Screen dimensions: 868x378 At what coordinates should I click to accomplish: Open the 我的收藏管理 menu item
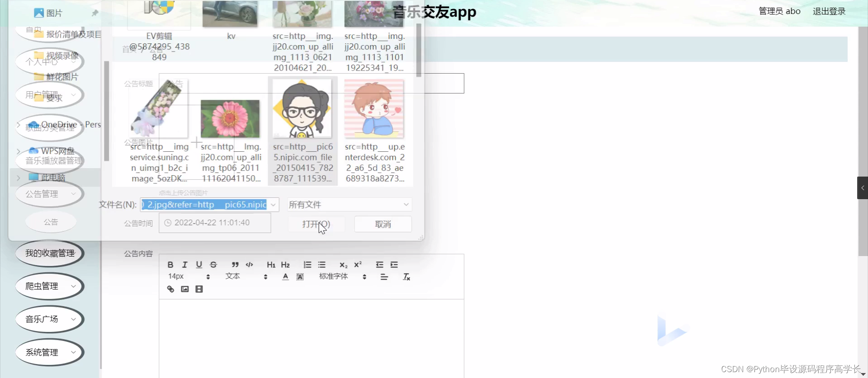50,253
